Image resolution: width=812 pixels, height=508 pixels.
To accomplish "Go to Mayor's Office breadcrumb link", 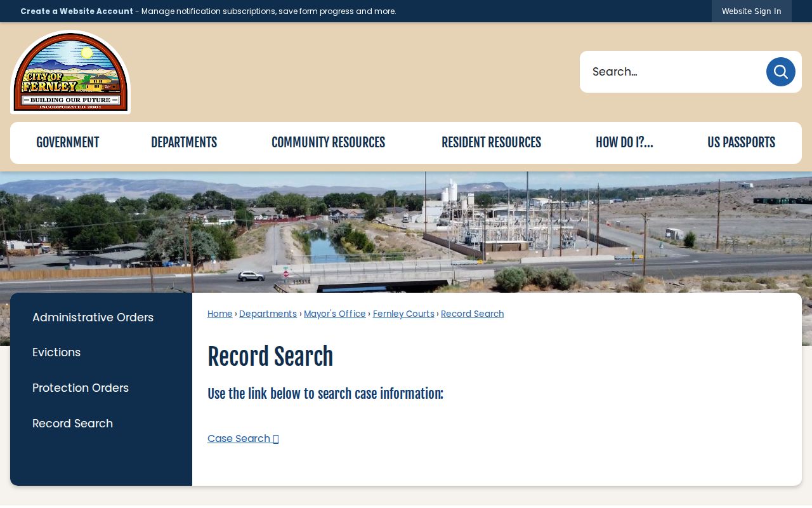I will tap(335, 314).
